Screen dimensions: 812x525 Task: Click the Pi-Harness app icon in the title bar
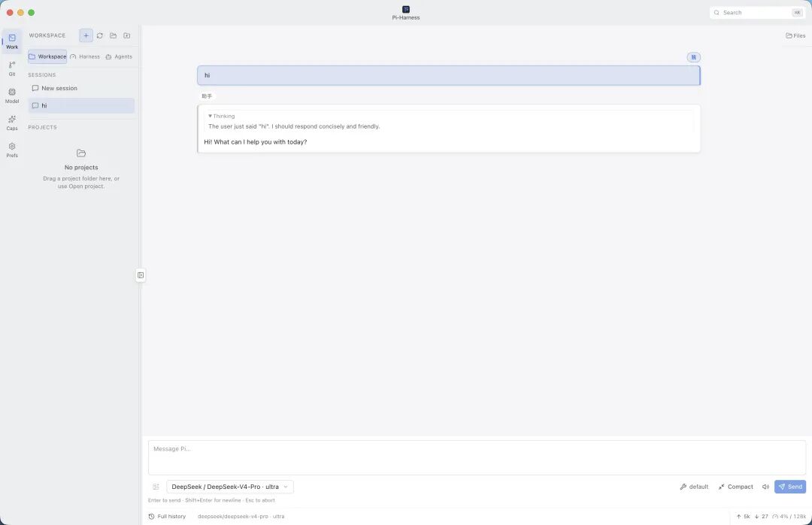coord(406,9)
